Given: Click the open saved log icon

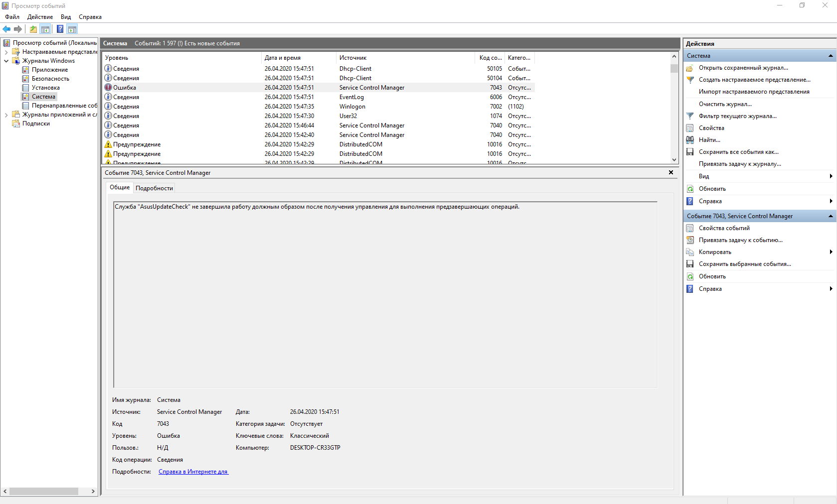Looking at the screenshot, I should (x=690, y=68).
